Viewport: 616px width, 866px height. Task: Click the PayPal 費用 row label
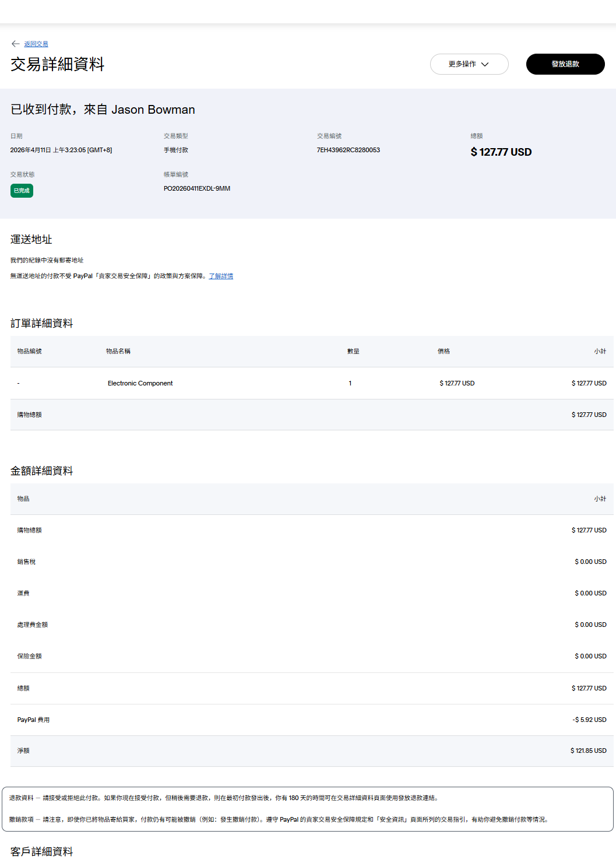click(33, 720)
